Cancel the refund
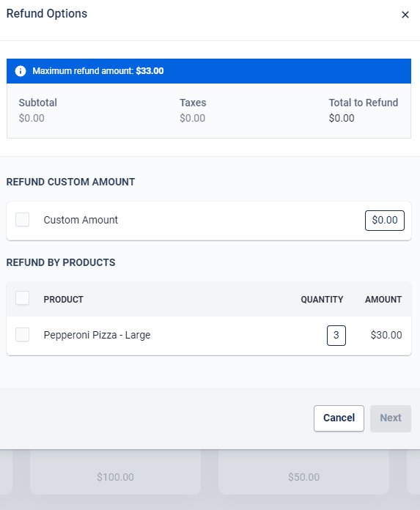The image size is (420, 510). tap(339, 418)
